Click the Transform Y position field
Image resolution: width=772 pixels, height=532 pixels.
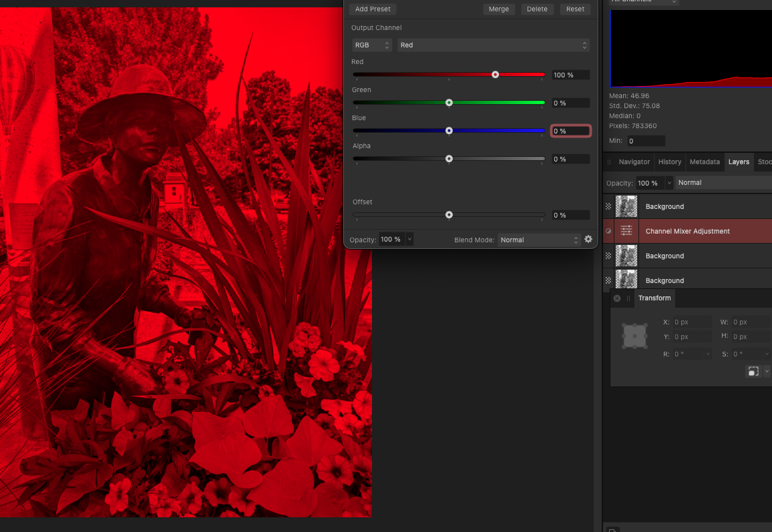[x=693, y=336]
